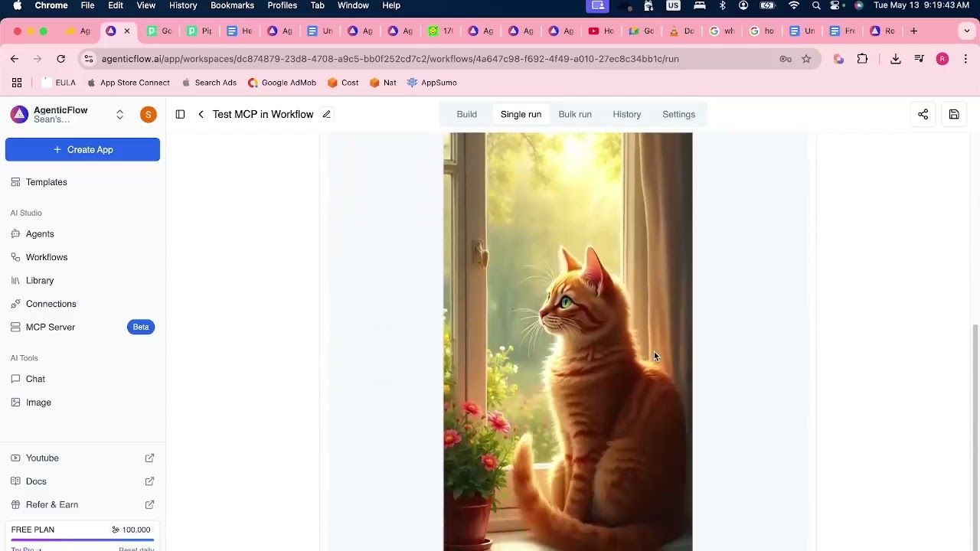The image size is (980, 551).
Task: Open the tab search dropdown
Action: [x=968, y=31]
